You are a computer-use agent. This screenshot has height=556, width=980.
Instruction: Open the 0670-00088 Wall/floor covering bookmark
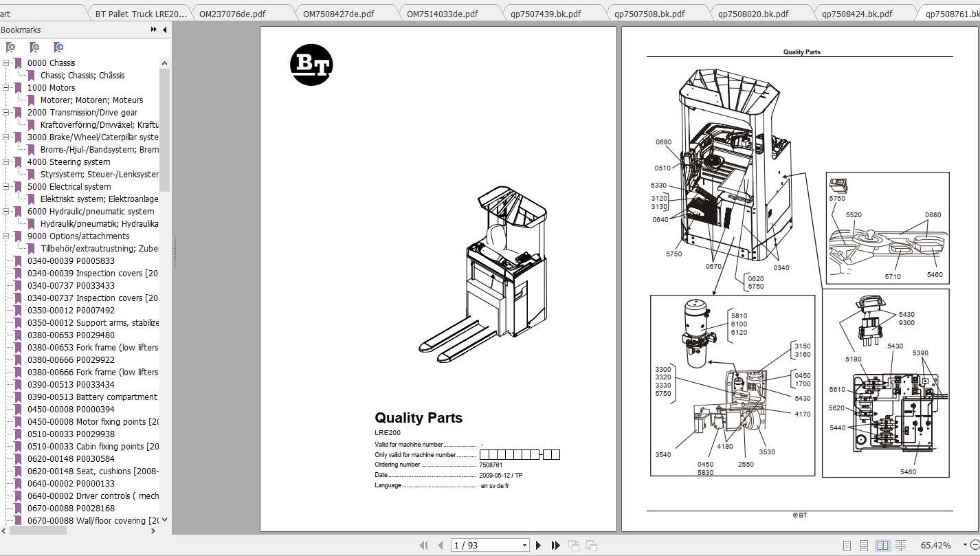coord(93,521)
